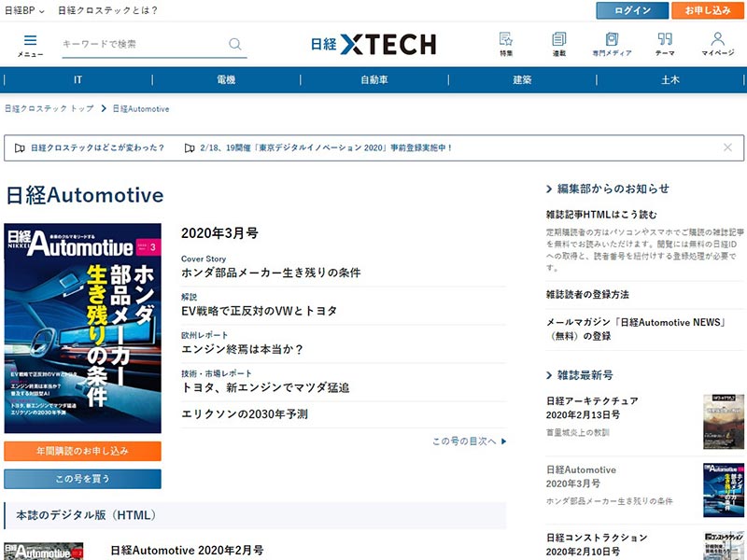This screenshot has height=560, width=747.
Task: Open article エンジン終焉は本当か？
Action: click(x=242, y=349)
